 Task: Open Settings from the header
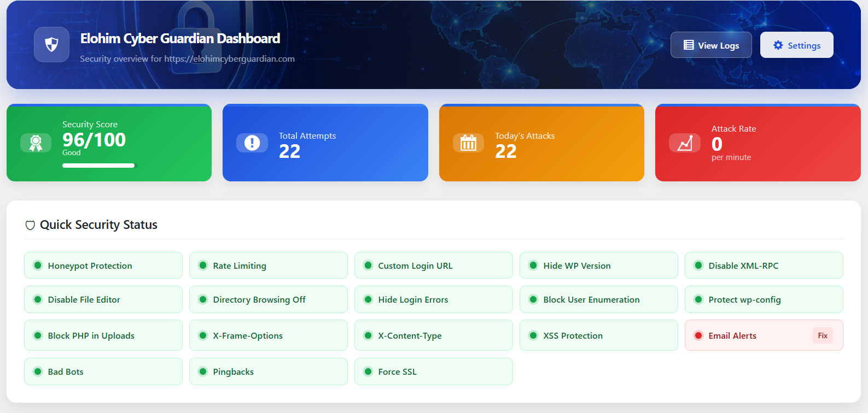tap(796, 45)
